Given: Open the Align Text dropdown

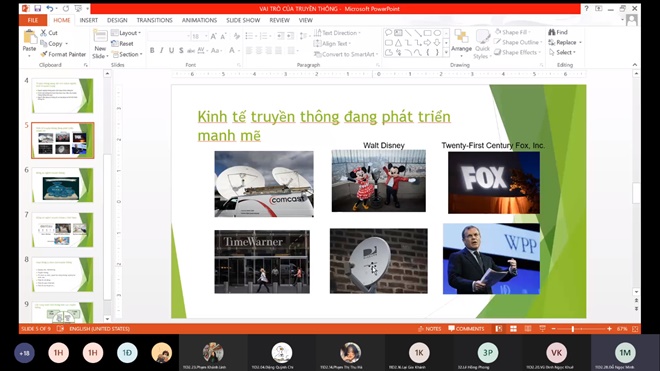Looking at the screenshot, I should click(333, 43).
